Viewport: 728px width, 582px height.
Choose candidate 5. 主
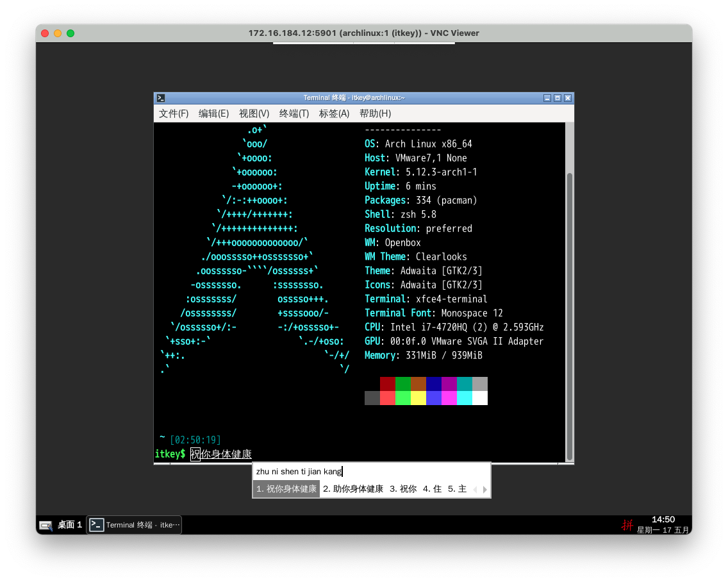coord(458,489)
